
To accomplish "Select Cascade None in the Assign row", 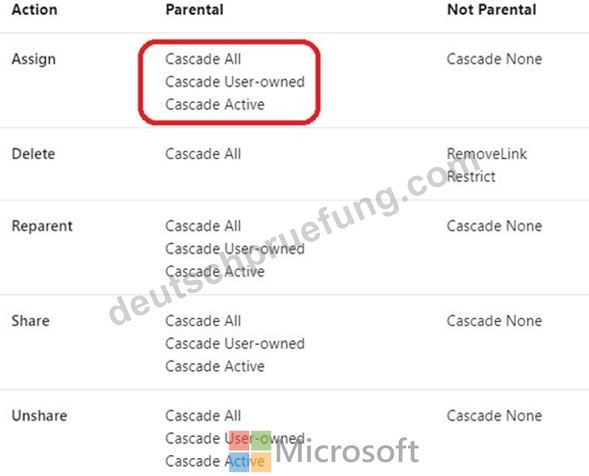I will [x=494, y=59].
